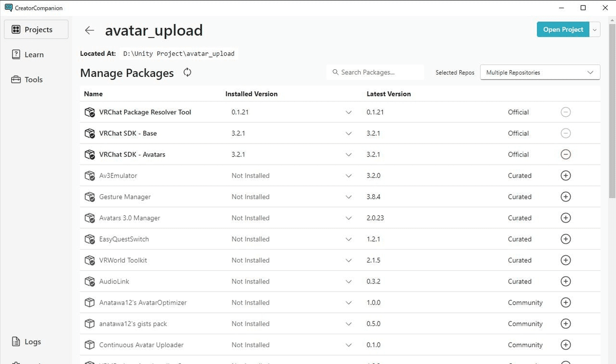Add EasyQuestSwitch with the plus icon
616x364 pixels.
point(566,239)
